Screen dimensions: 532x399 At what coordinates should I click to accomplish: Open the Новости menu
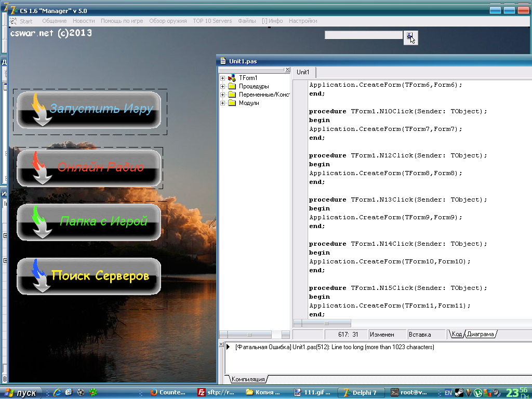[84, 21]
